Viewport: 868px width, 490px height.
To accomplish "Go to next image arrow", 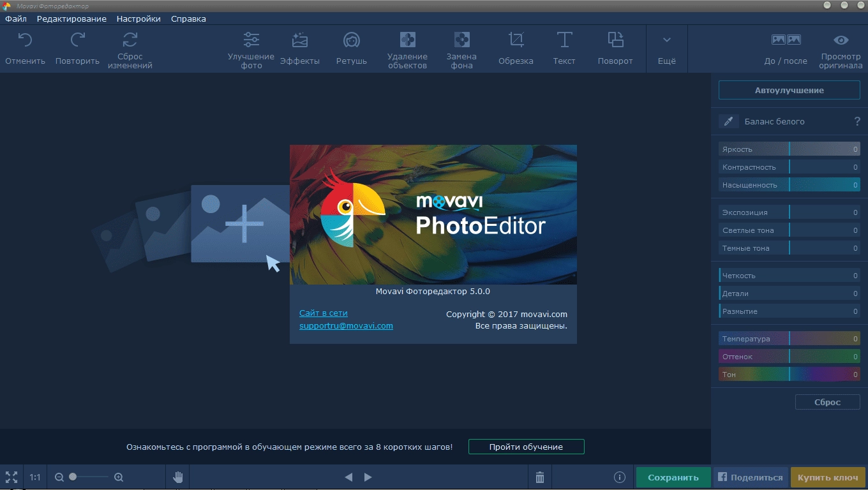I will pos(368,477).
